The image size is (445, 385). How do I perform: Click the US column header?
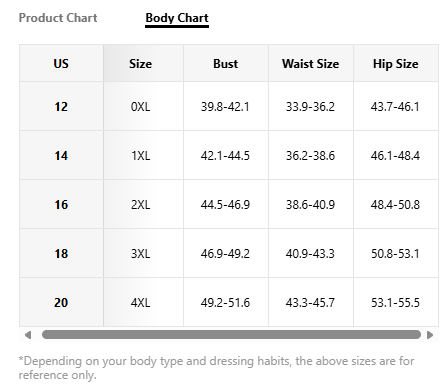(61, 63)
